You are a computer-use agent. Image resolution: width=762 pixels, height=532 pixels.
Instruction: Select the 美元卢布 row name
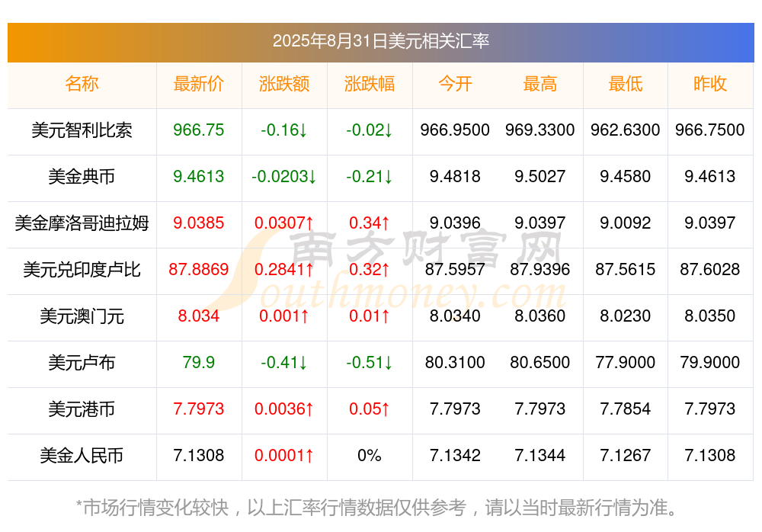pos(82,363)
